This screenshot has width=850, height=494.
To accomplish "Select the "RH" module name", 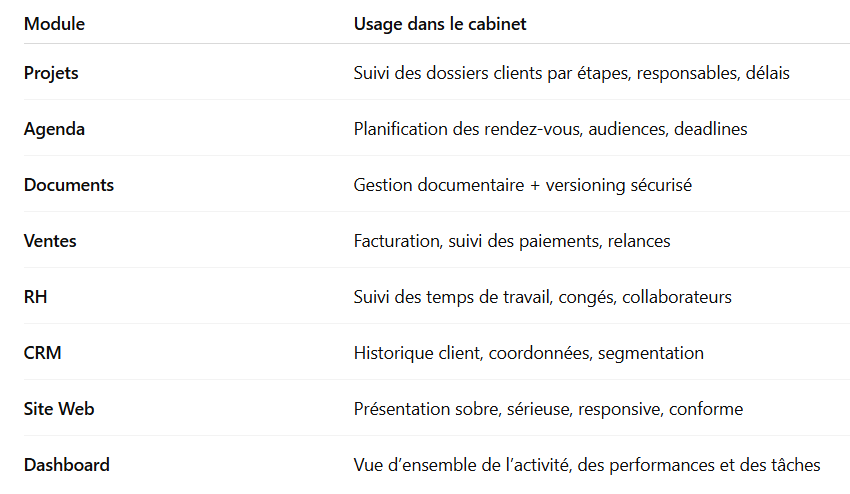I will 36,297.
